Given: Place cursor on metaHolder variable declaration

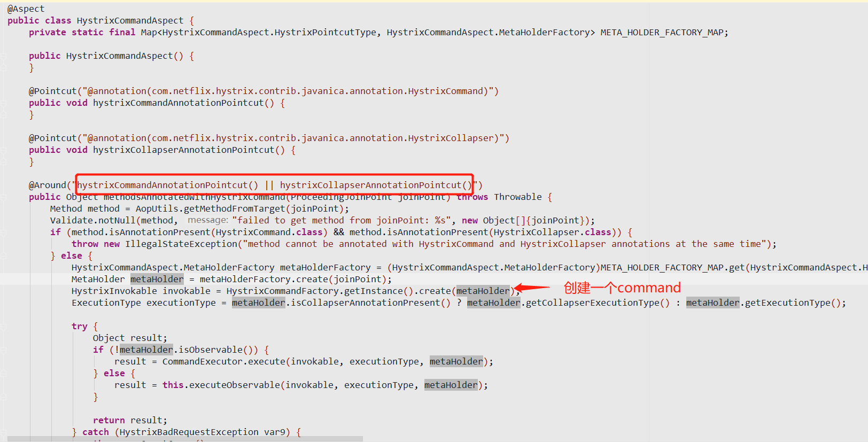Looking at the screenshot, I should 157,280.
